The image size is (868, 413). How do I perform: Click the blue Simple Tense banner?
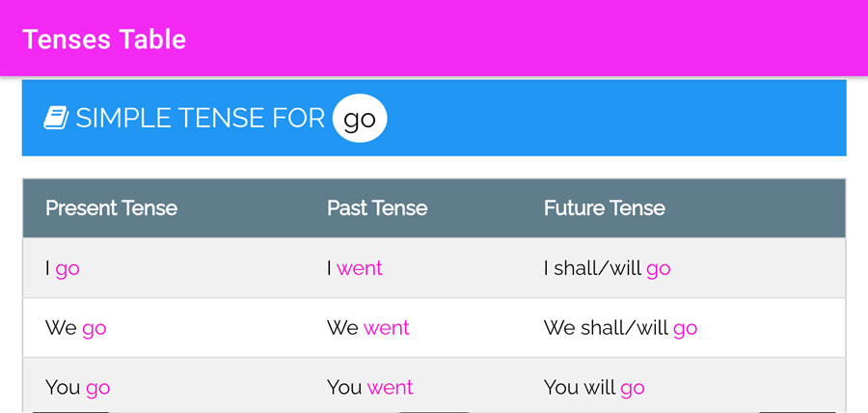click(x=434, y=118)
